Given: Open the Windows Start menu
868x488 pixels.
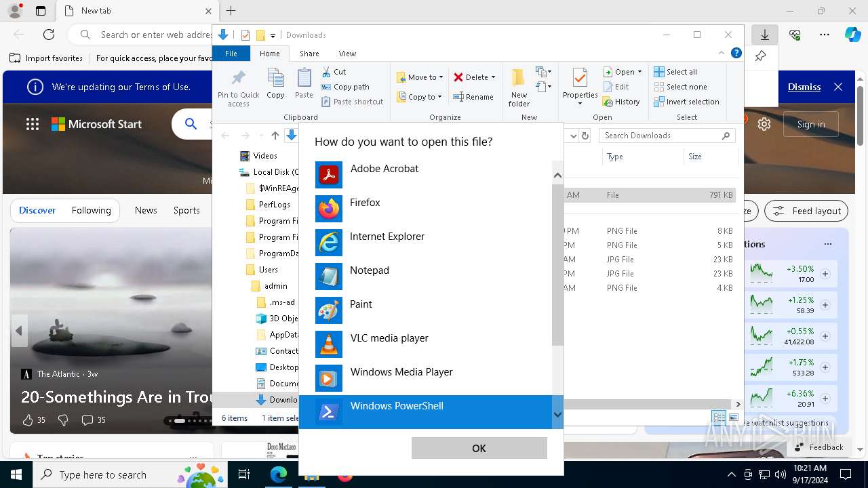Looking at the screenshot, I should coord(16,474).
